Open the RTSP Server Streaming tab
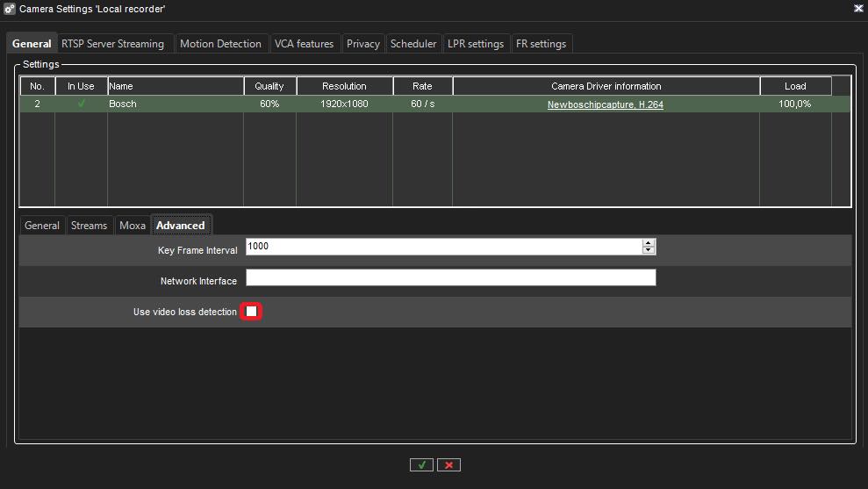868x489 pixels. [112, 44]
